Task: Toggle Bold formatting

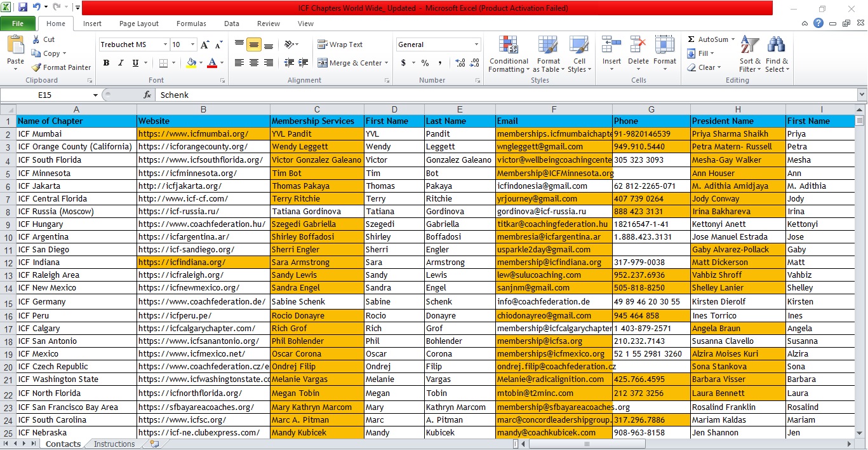Action: click(106, 63)
